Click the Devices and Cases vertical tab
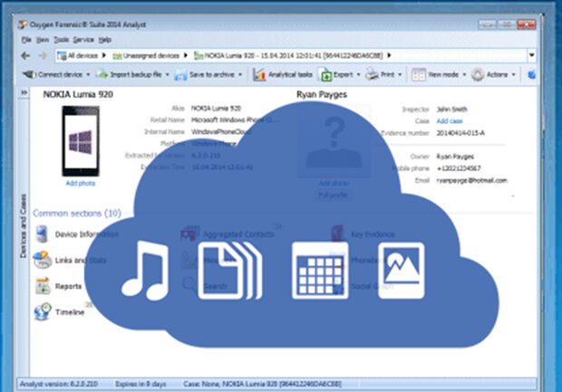 [x=24, y=225]
